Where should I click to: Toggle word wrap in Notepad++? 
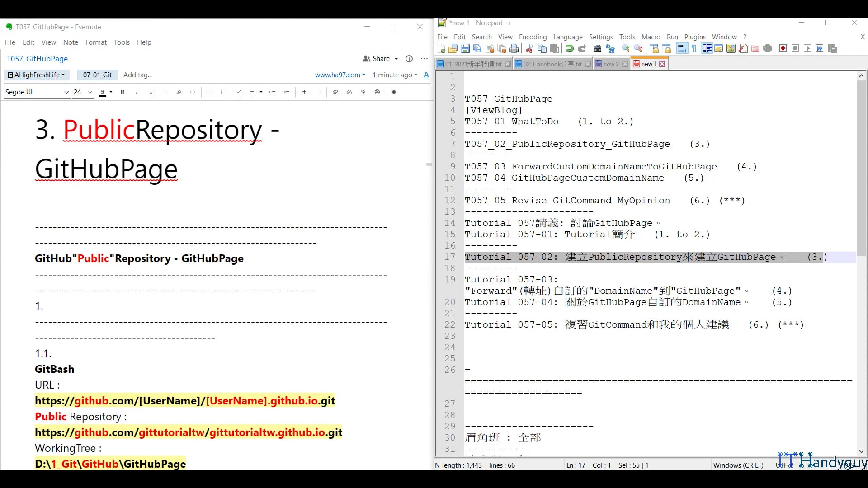pos(682,48)
